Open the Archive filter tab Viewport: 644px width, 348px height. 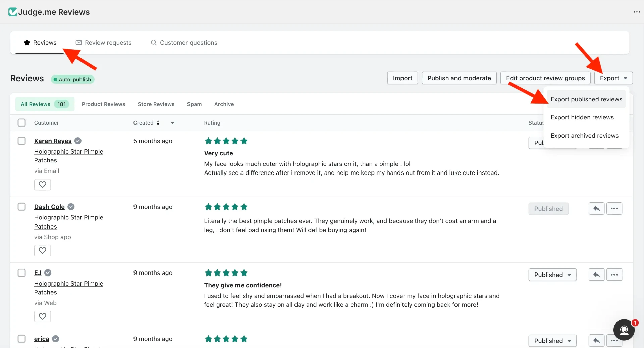tap(224, 104)
